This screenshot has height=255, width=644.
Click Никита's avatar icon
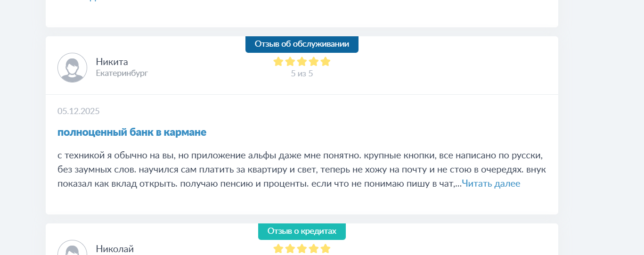72,67
